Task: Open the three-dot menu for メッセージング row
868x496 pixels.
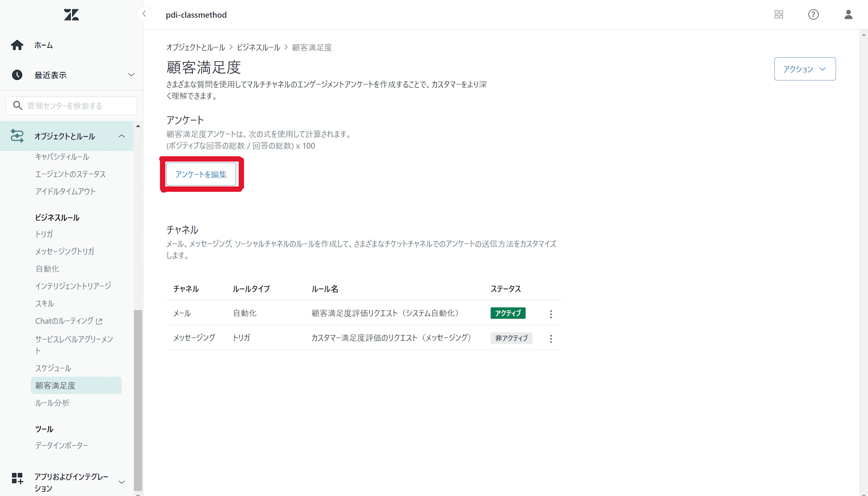Action: [x=551, y=338]
